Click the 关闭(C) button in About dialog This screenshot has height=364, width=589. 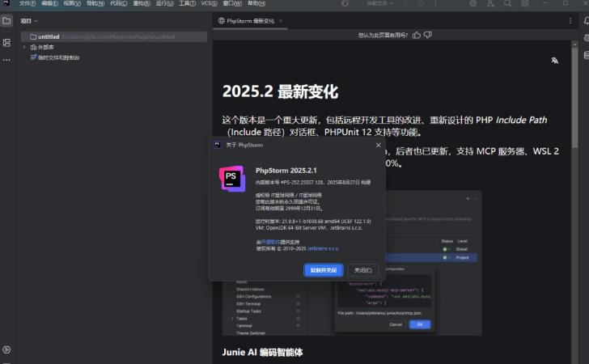[362, 270]
